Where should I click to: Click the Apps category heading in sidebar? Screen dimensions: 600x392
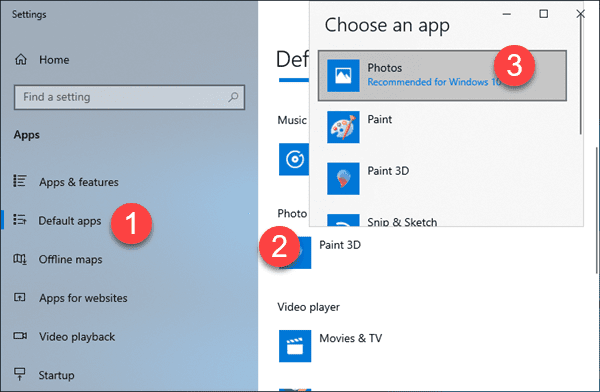click(26, 135)
